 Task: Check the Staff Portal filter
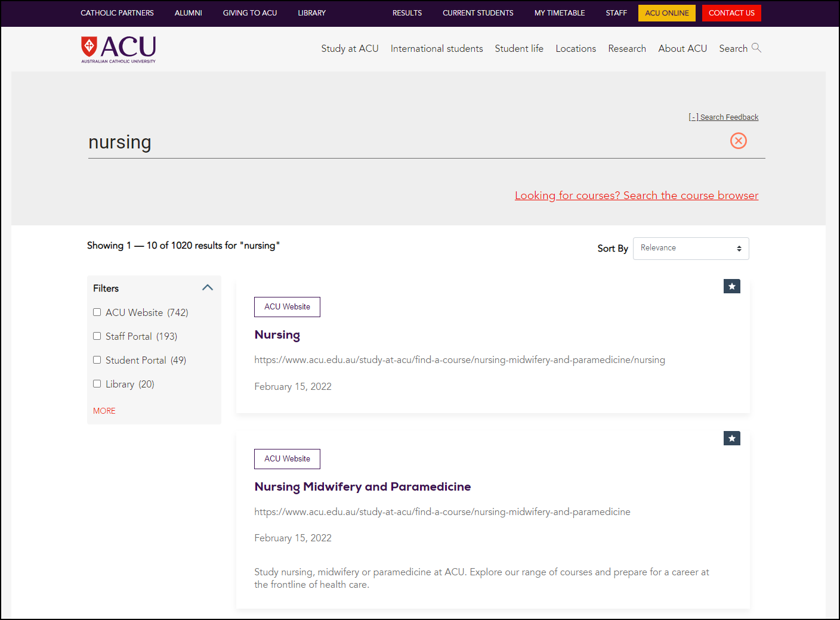[97, 336]
